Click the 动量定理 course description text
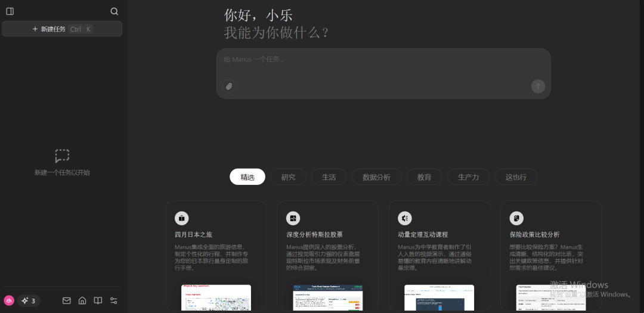This screenshot has height=313, width=644. (x=435, y=258)
